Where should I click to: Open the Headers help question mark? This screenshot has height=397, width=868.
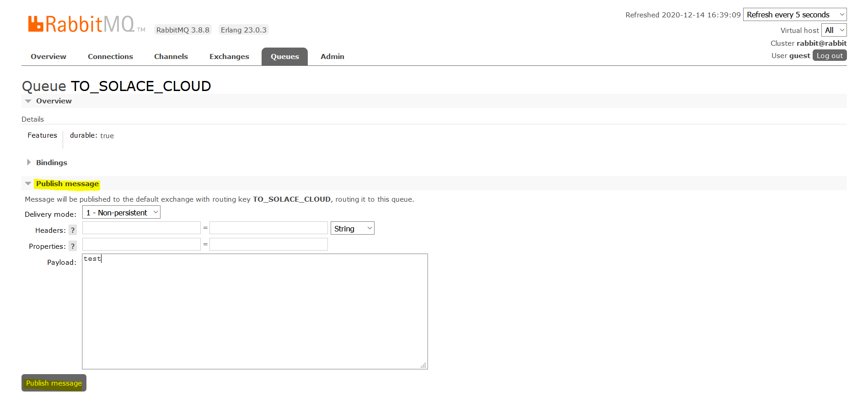(73, 230)
